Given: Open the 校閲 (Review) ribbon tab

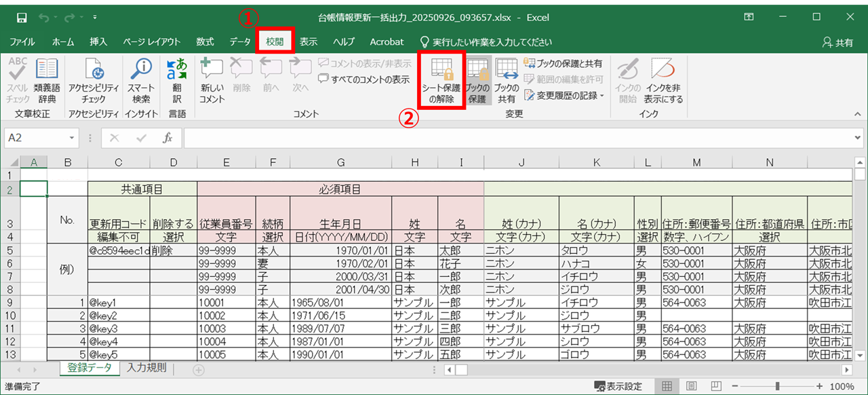Looking at the screenshot, I should point(275,42).
